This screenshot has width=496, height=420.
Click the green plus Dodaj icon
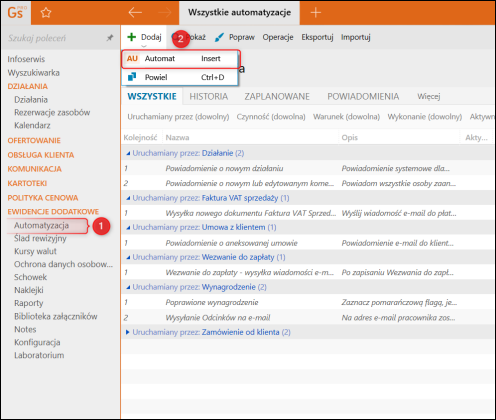[x=132, y=37]
